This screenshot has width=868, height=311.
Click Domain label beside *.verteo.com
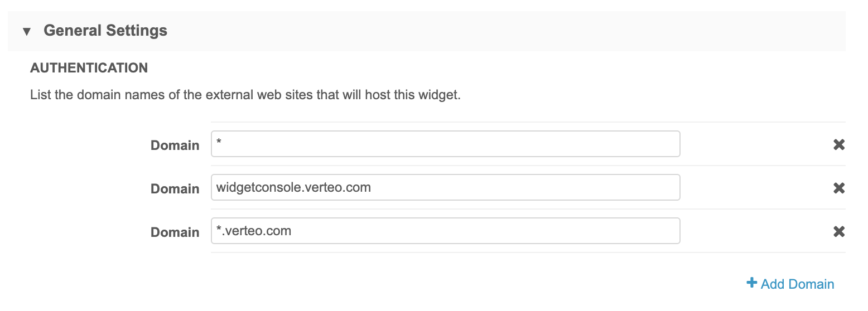click(175, 232)
